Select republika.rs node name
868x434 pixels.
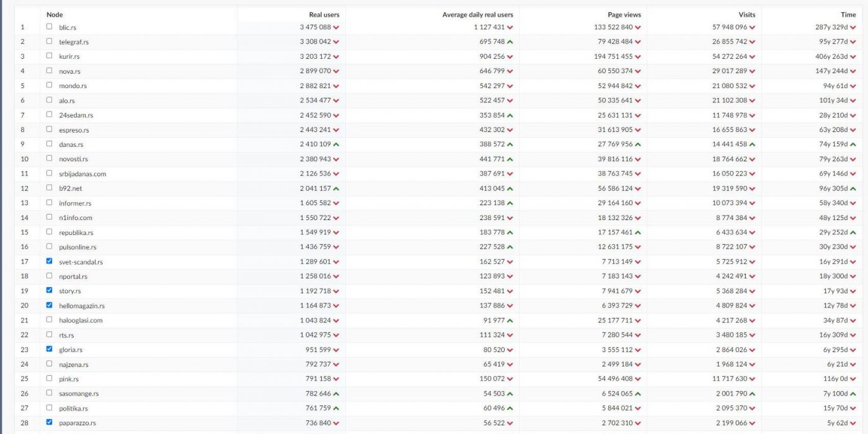[x=76, y=232]
